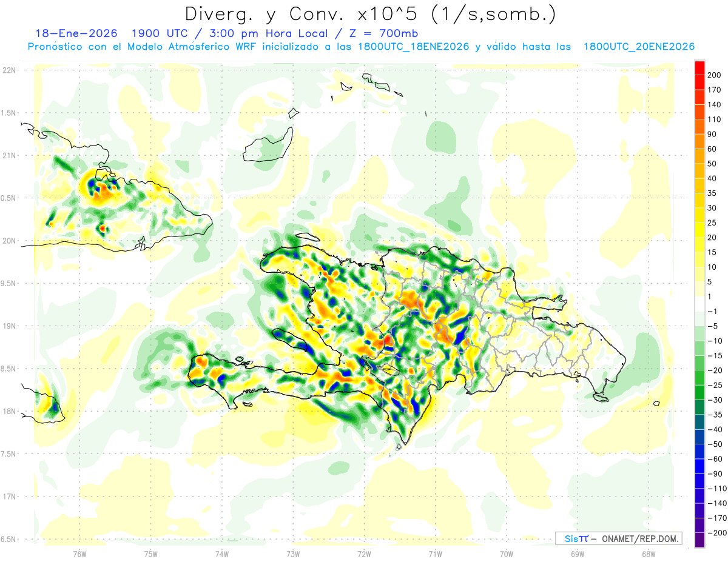Viewport: 728px width, 562px height.
Task: Click the positive '60' color scale label
Action: 713,149
